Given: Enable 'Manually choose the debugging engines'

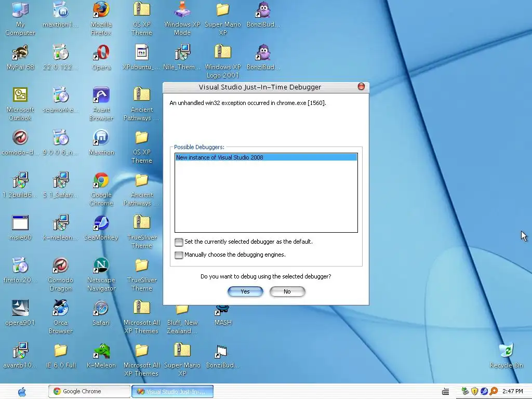Looking at the screenshot, I should [x=179, y=255].
